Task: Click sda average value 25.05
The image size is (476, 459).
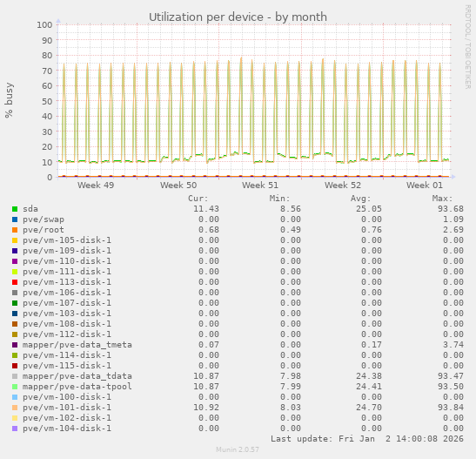Action: [x=369, y=209]
